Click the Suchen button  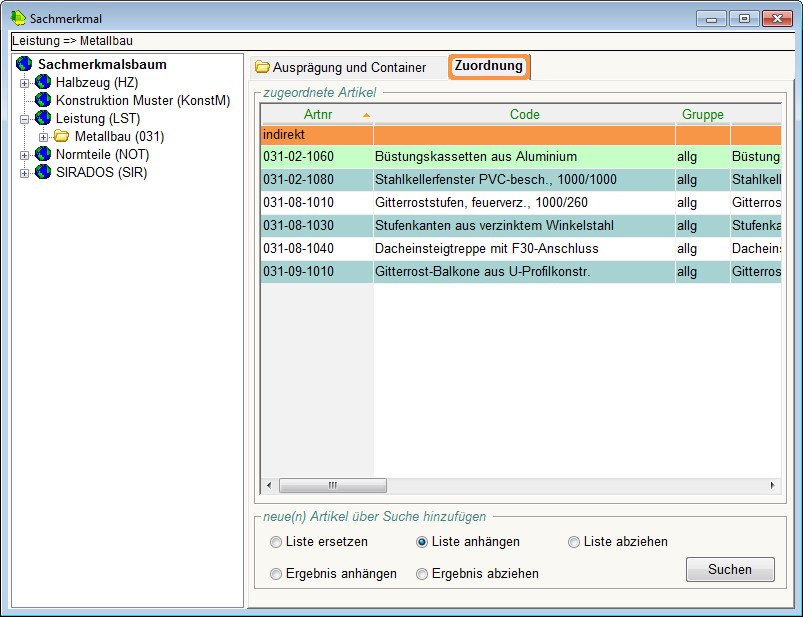(730, 569)
